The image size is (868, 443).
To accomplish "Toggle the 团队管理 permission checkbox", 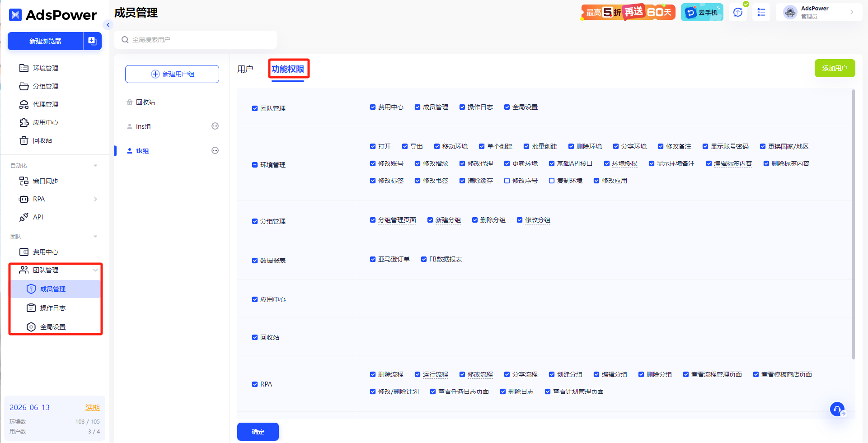I will [x=255, y=108].
